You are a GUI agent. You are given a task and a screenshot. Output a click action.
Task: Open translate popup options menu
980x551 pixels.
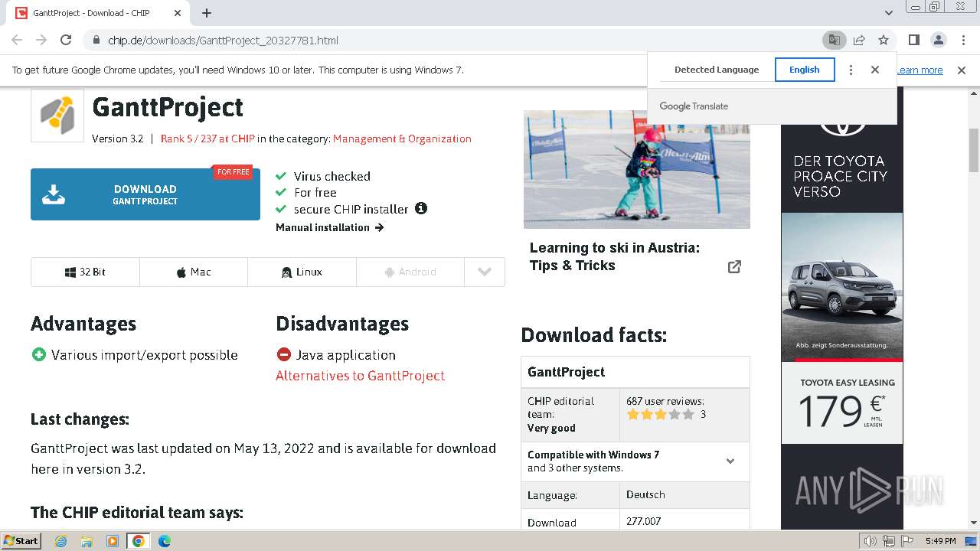pyautogui.click(x=851, y=70)
